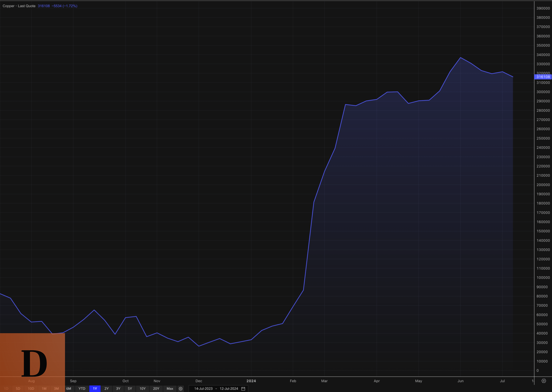Click the Sep time axis label

[73, 381]
